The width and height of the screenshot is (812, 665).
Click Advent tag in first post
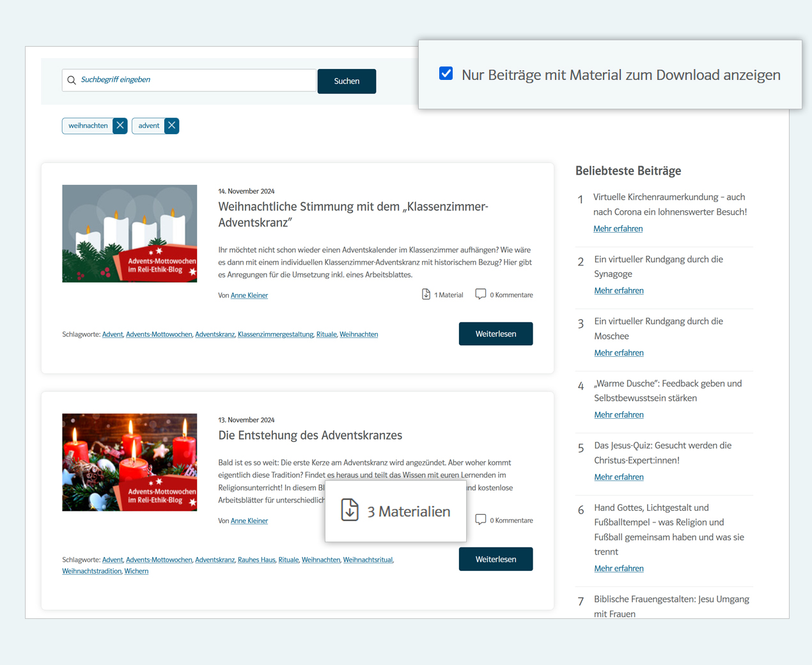click(113, 334)
